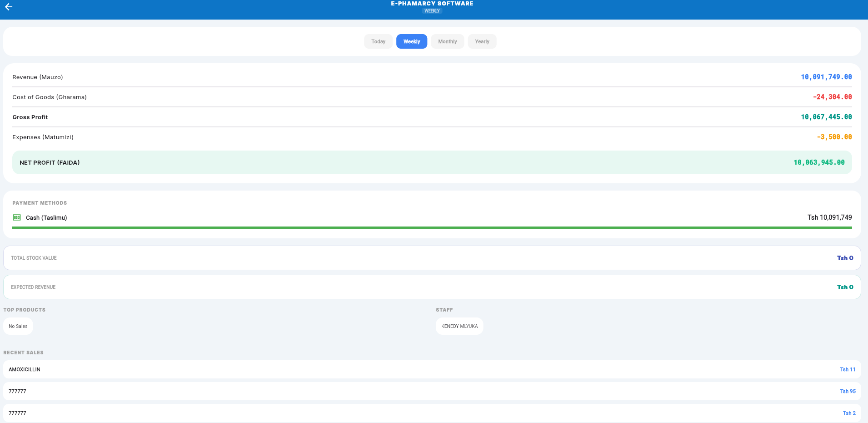
Task: Click the green cash progress bar
Action: pyautogui.click(x=432, y=228)
